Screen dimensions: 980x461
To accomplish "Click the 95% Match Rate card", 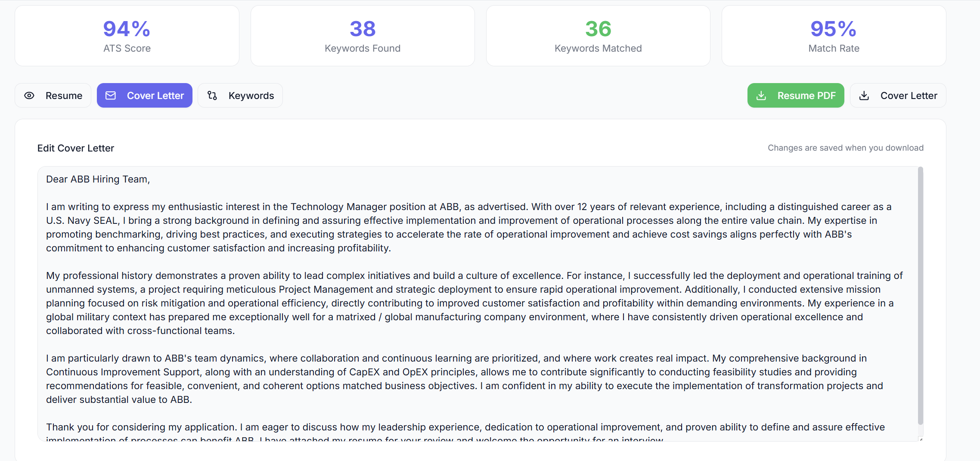I will pyautogui.click(x=834, y=36).
